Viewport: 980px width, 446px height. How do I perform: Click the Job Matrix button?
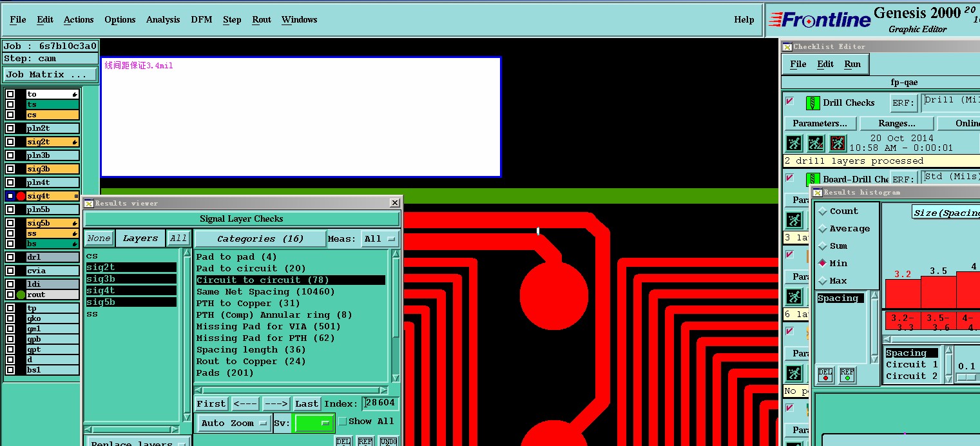pos(50,75)
